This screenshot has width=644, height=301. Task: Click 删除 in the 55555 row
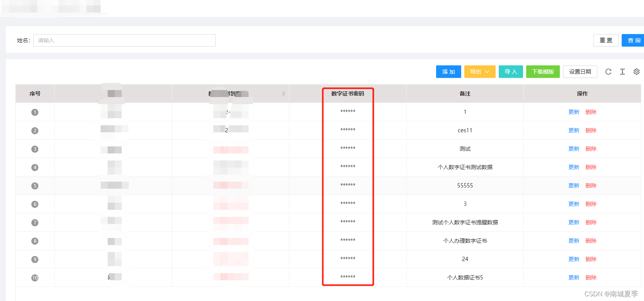591,186
